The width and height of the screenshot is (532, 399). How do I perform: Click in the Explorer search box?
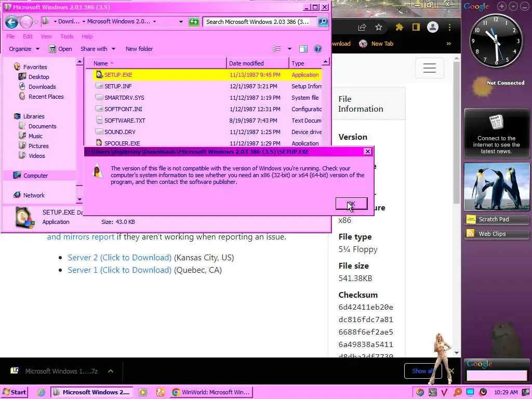tap(260, 22)
